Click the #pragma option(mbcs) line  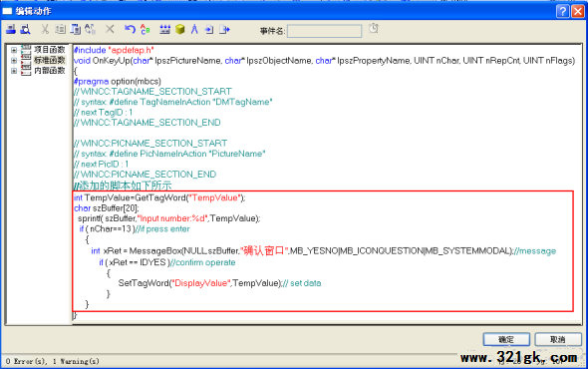tap(118, 81)
